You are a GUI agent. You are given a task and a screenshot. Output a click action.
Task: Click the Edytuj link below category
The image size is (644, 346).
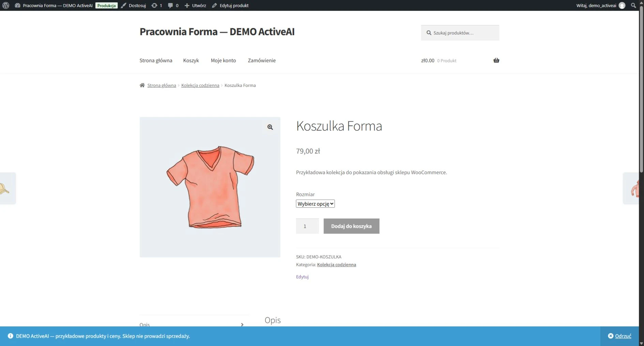[x=302, y=277]
